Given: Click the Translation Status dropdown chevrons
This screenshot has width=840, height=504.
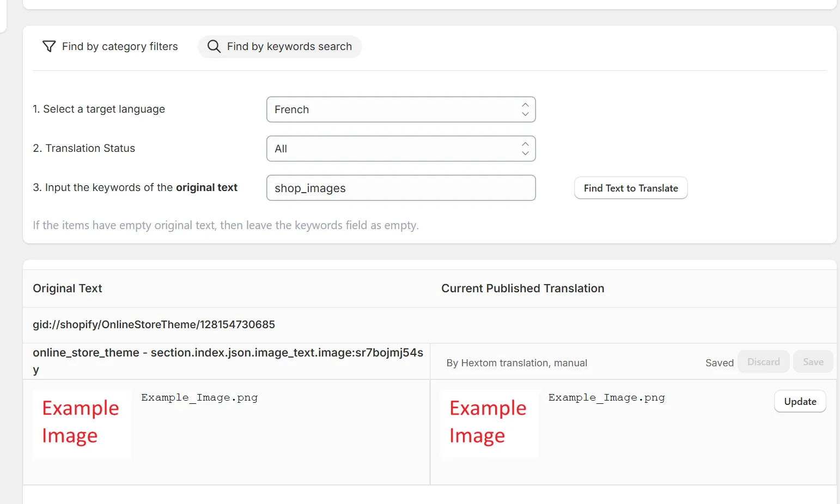Looking at the screenshot, I should coord(525,149).
